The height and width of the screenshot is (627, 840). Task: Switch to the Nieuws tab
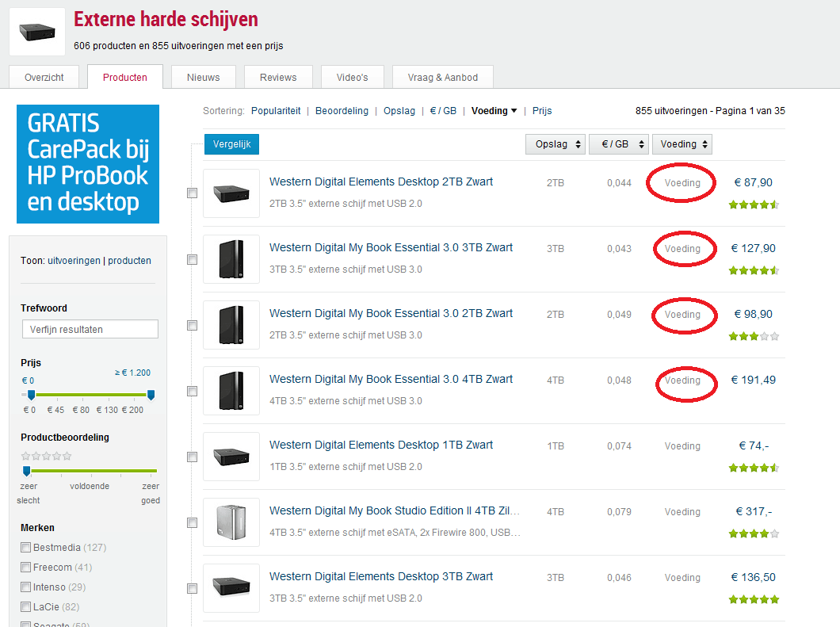click(203, 77)
